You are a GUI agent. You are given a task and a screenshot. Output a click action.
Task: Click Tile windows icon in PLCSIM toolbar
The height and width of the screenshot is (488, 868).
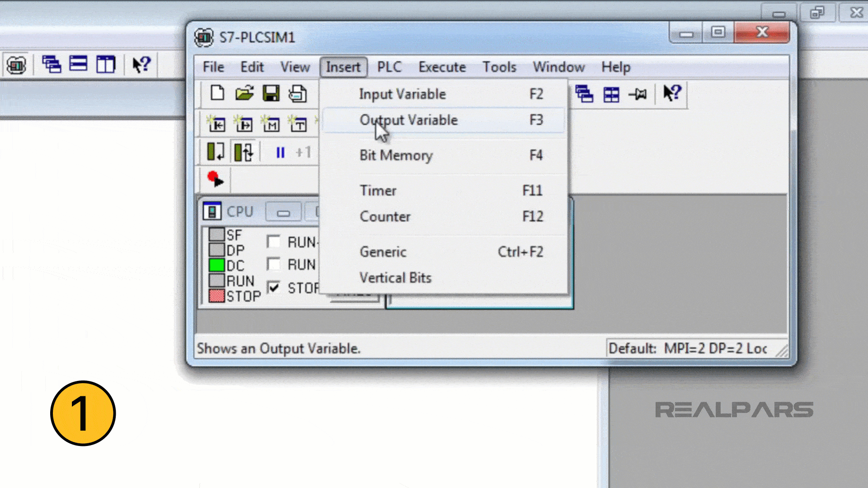611,94
